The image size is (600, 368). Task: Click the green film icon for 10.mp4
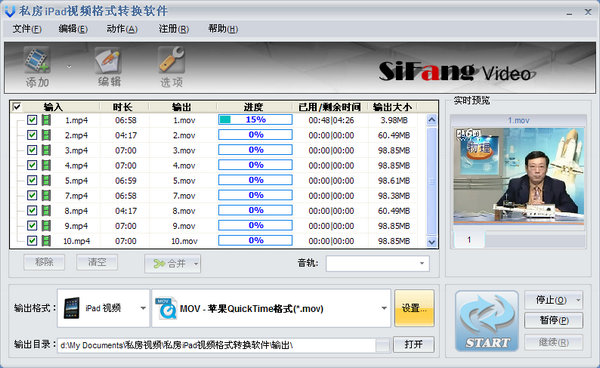(46, 241)
